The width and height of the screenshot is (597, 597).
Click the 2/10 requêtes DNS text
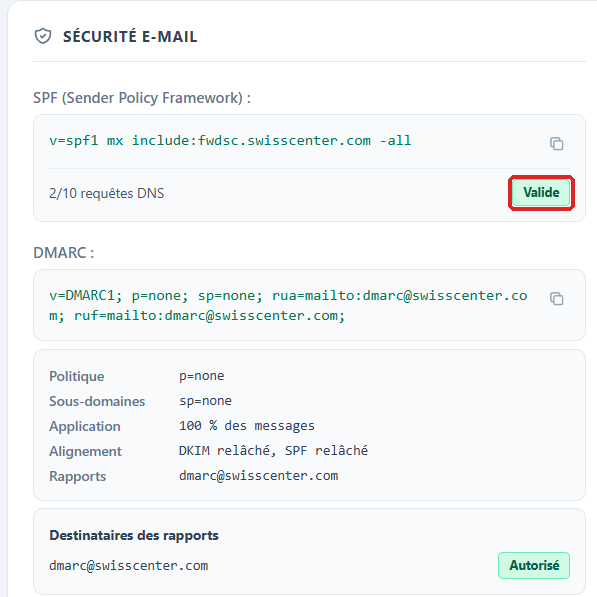[x=107, y=193]
